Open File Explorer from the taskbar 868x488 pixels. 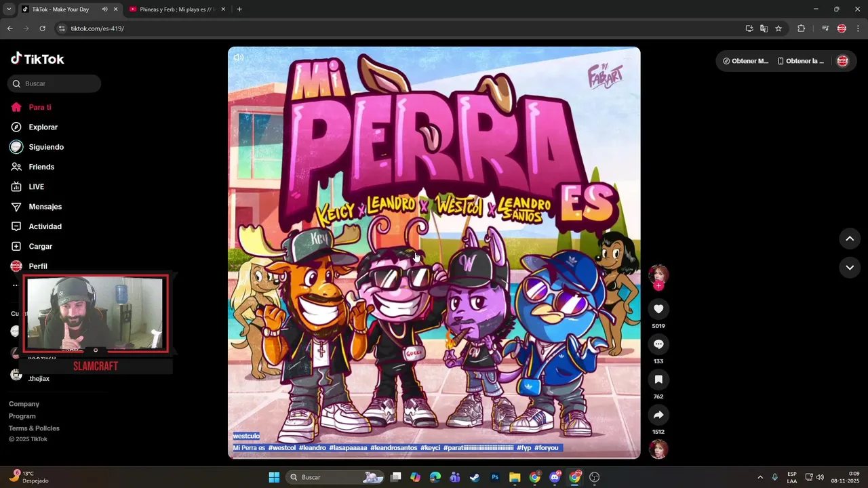[x=515, y=477]
